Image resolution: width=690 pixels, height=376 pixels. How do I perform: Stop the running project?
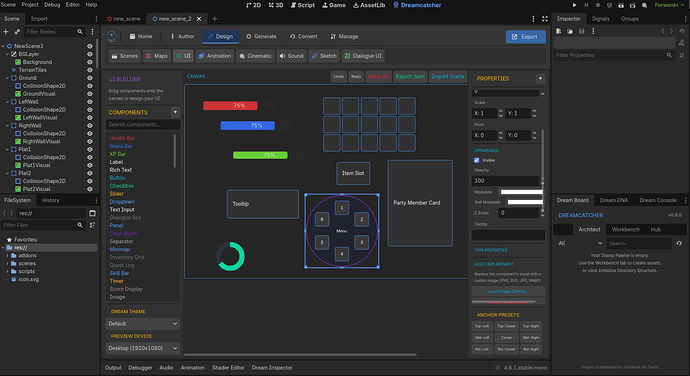[598, 5]
